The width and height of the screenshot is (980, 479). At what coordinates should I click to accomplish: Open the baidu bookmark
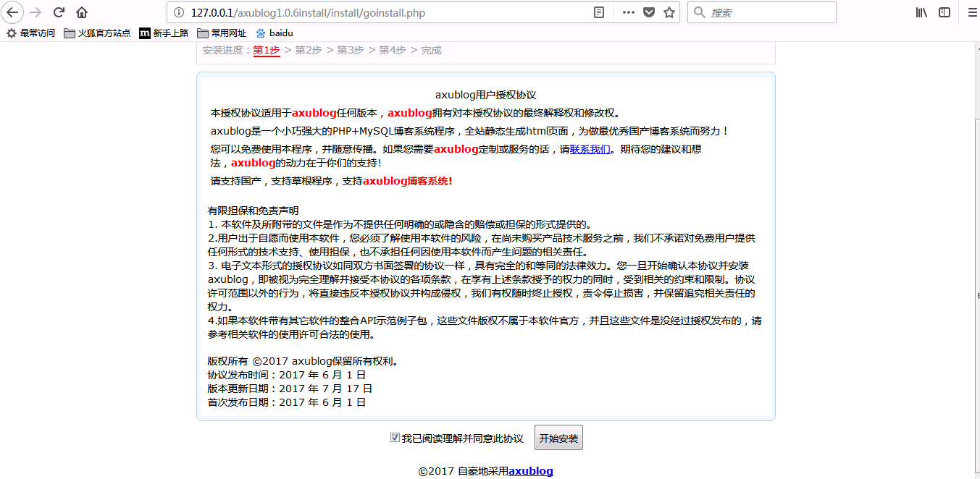[x=275, y=33]
